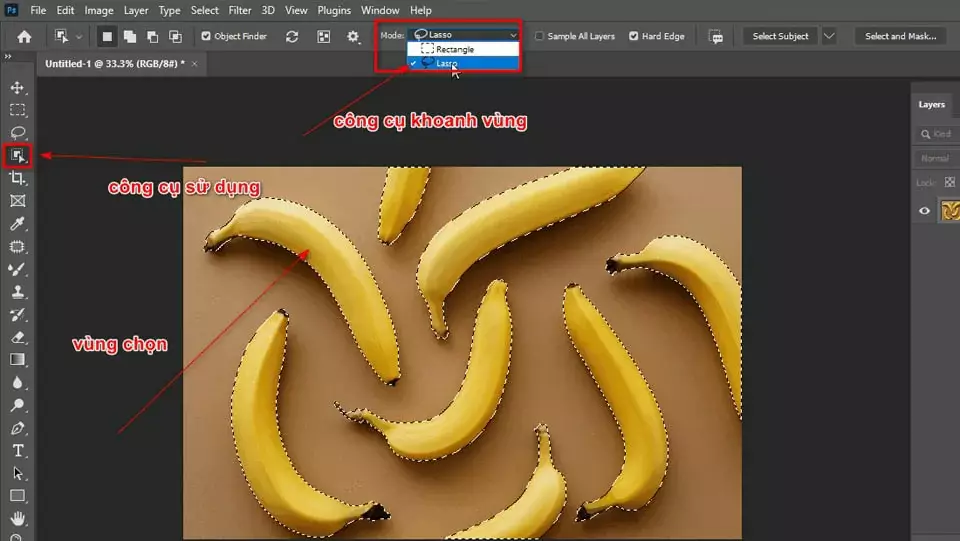Select the Hand tool
Screen dimensions: 960x541
click(17, 518)
